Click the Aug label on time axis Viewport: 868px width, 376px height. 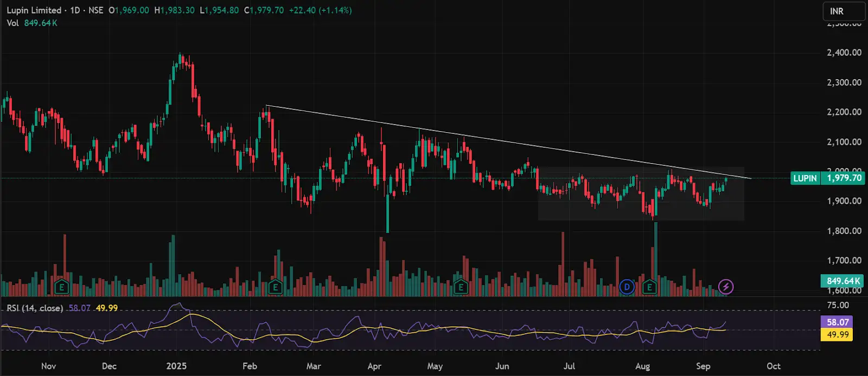point(643,366)
